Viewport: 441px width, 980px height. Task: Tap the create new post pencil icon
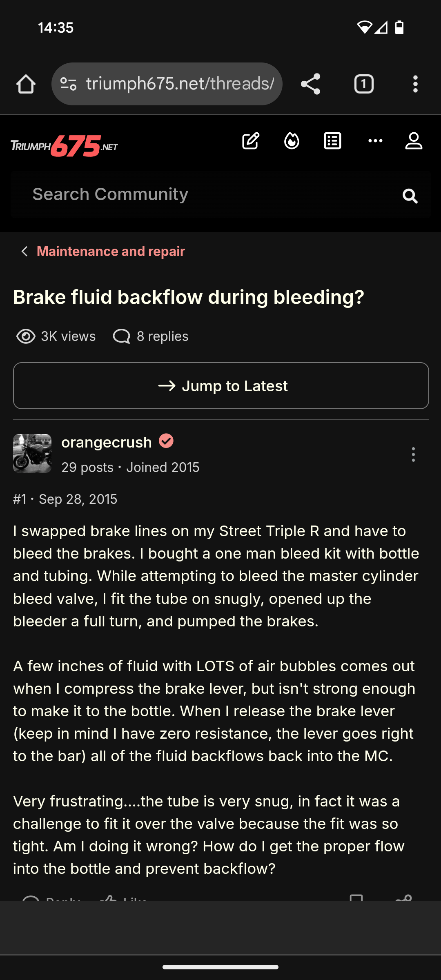[x=251, y=141]
